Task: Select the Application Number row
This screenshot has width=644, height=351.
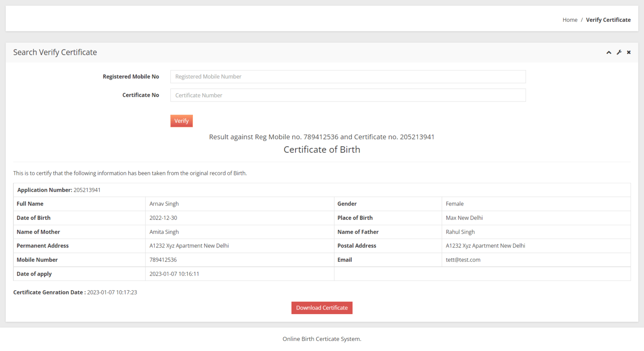Action: pos(59,190)
